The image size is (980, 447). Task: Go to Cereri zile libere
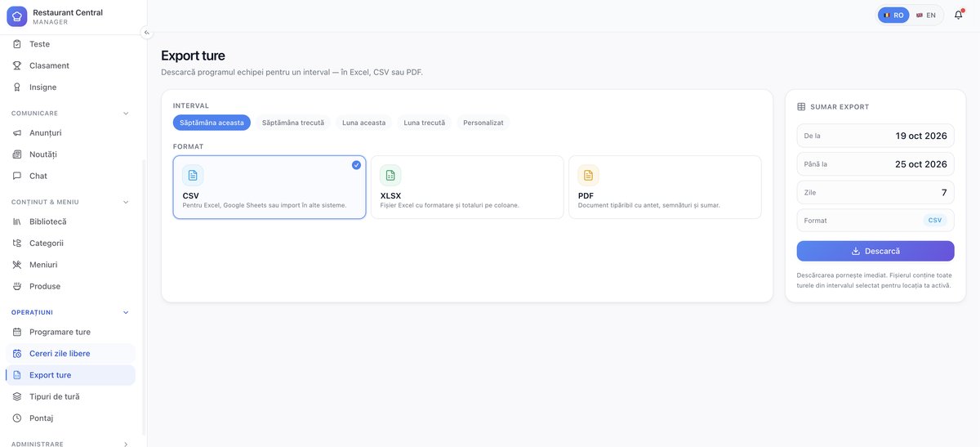(x=70, y=354)
